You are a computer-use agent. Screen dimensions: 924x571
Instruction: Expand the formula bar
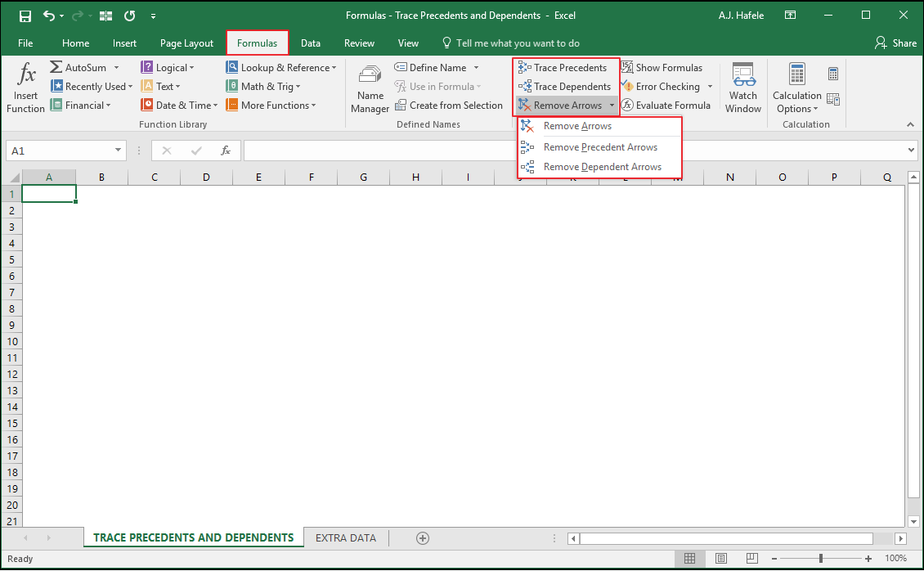[911, 151]
